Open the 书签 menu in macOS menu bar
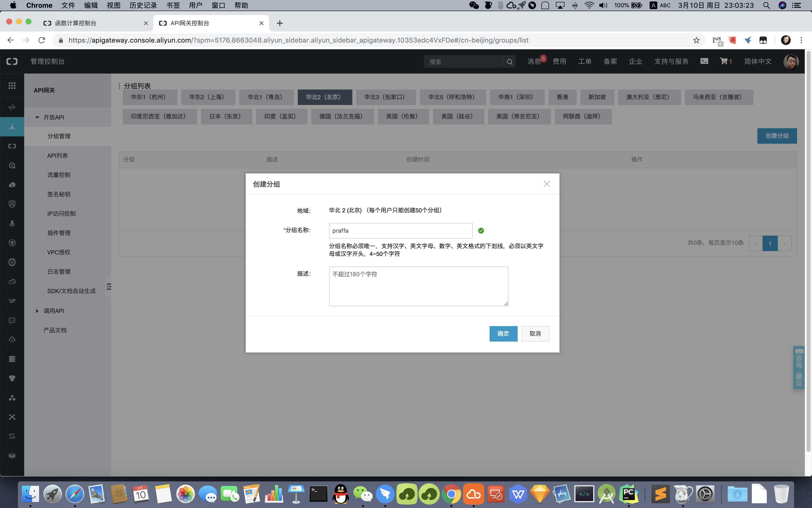812x508 pixels. [173, 5]
